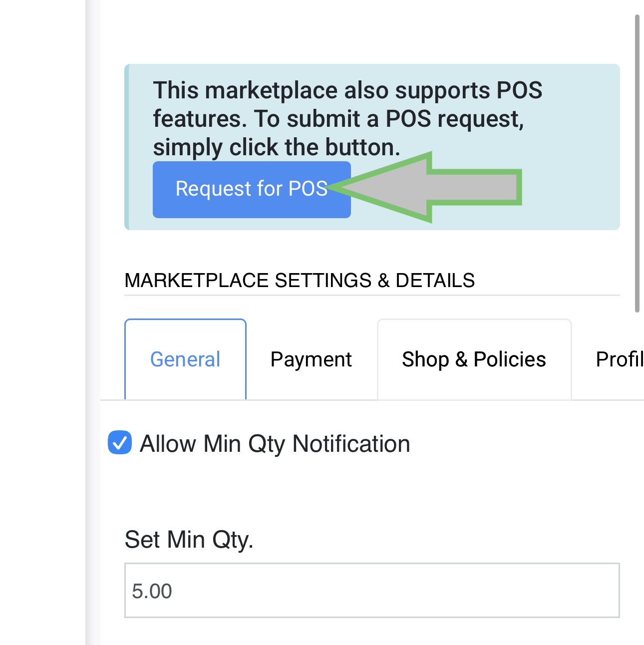Image resolution: width=644 pixels, height=645 pixels.
Task: Focus the Set Min Qty input field
Action: tap(372, 591)
